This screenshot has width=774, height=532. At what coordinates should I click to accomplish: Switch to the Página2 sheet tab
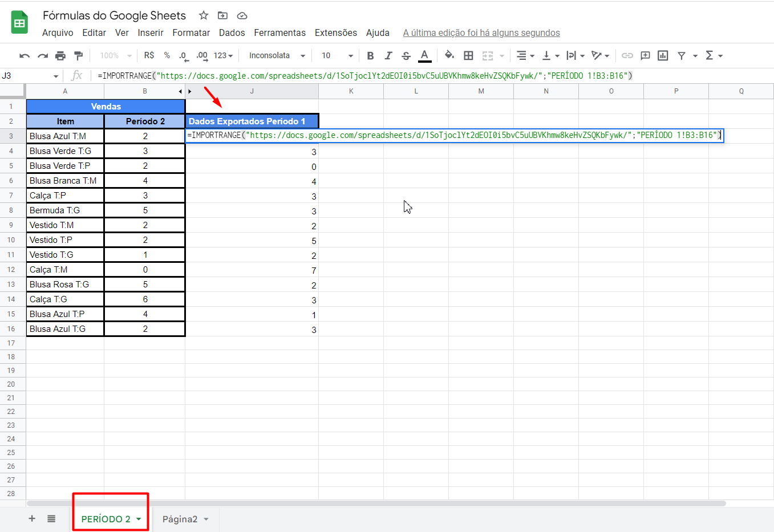click(180, 519)
